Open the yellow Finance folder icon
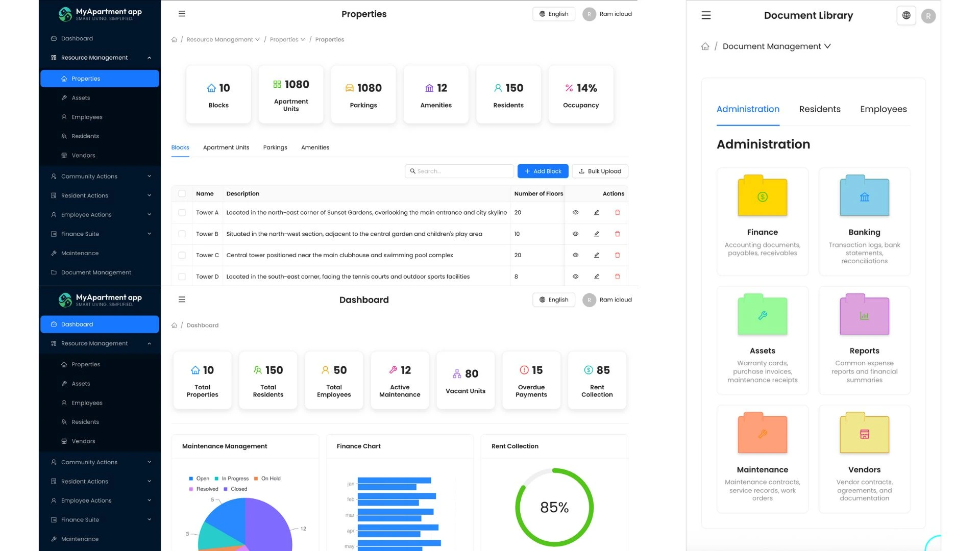The height and width of the screenshot is (551, 980). (763, 196)
